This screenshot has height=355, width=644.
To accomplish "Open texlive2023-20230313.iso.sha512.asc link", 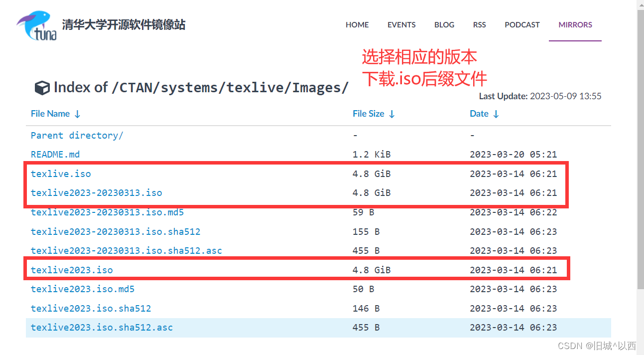I will pos(127,250).
